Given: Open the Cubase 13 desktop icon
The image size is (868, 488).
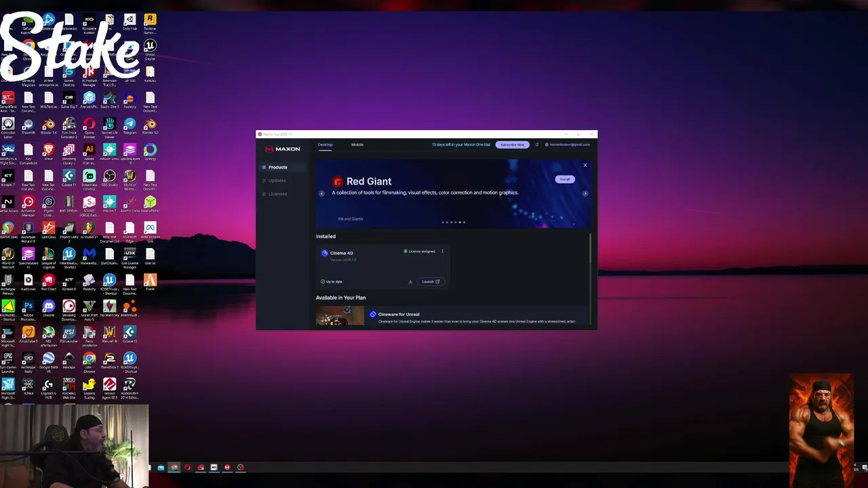Looking at the screenshot, I should (130, 335).
